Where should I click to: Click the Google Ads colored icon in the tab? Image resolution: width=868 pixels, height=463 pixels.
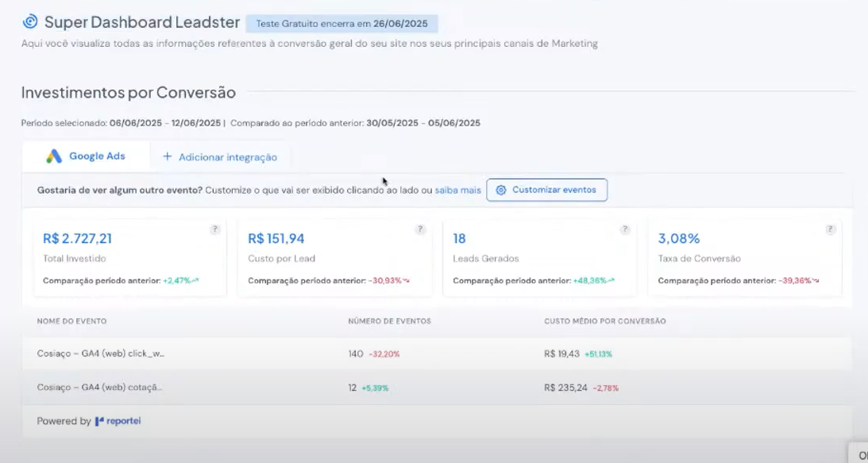click(52, 156)
